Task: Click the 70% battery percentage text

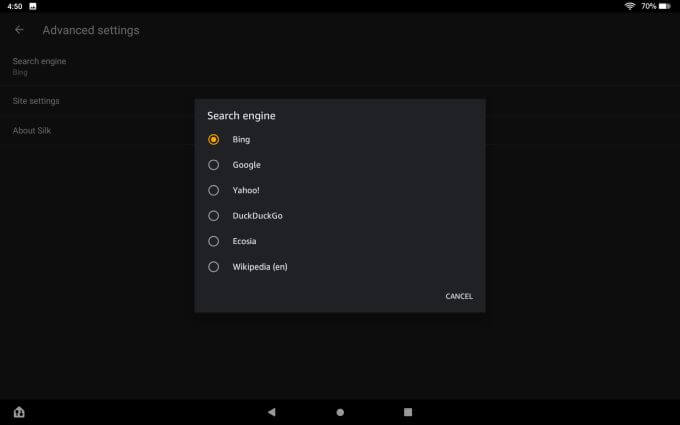Action: 648,6
